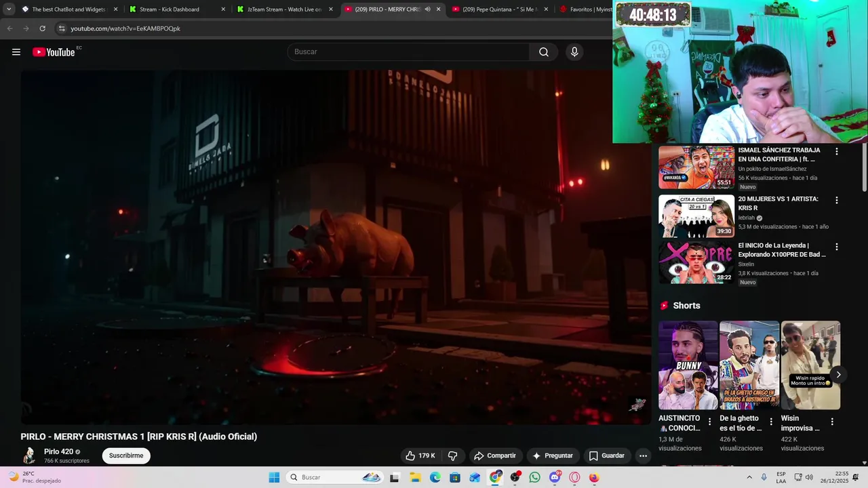Open thumbnail of 28:22 X100PRE video
Image resolution: width=868 pixels, height=488 pixels.
point(696,263)
